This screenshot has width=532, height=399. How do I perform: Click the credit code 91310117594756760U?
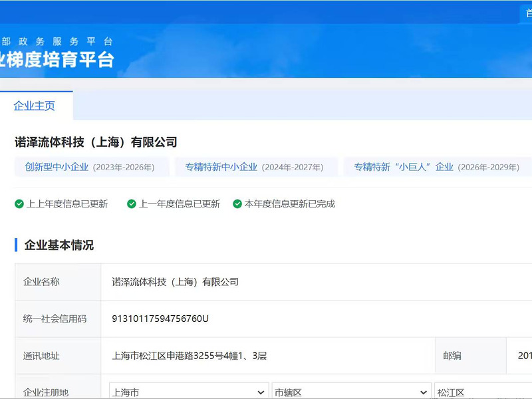pyautogui.click(x=160, y=319)
